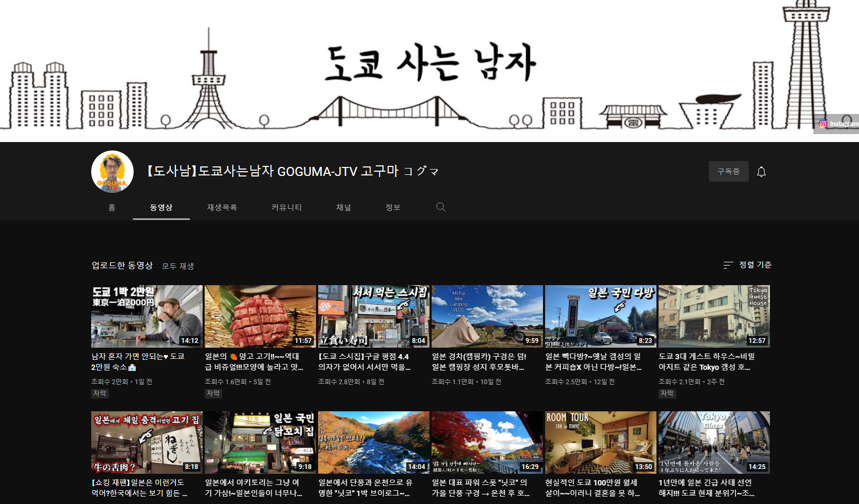Click 조회수 2.5만회 · 12일 전 text
The height and width of the screenshot is (504, 859).
pos(580,382)
